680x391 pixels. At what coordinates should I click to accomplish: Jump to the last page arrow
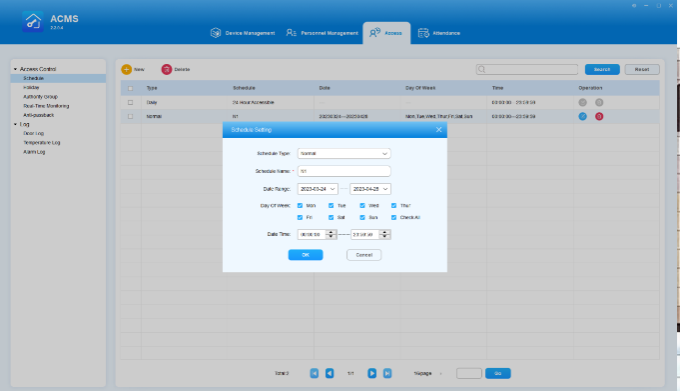[x=387, y=373]
